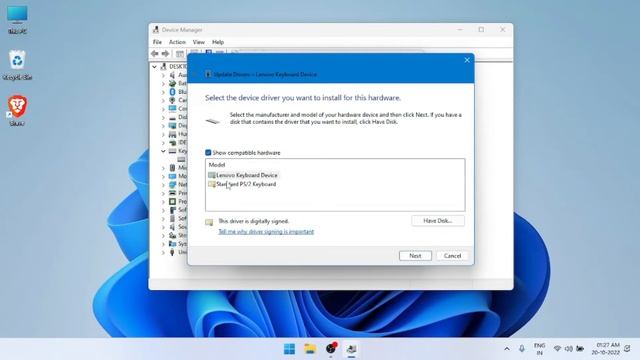The image size is (640, 360).
Task: Click the IDE controllers category icon
Action: (x=172, y=142)
